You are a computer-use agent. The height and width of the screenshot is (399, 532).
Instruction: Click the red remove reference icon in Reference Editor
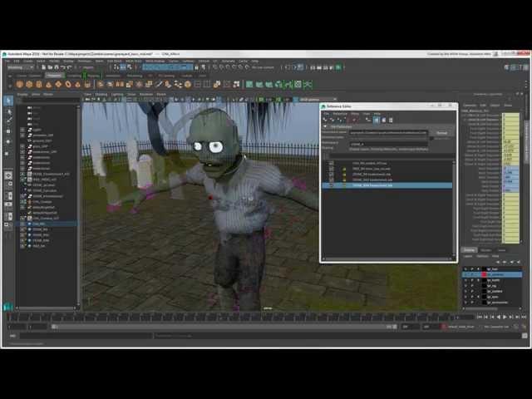coord(354,120)
